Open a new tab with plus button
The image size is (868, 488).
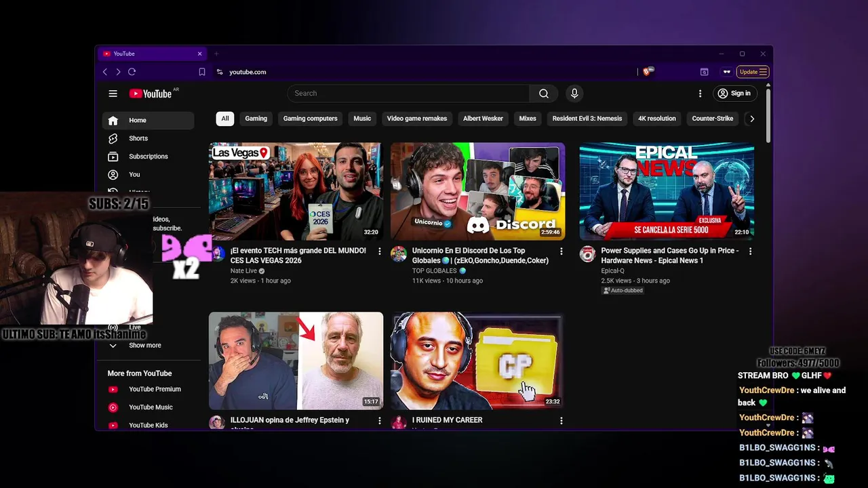point(216,54)
